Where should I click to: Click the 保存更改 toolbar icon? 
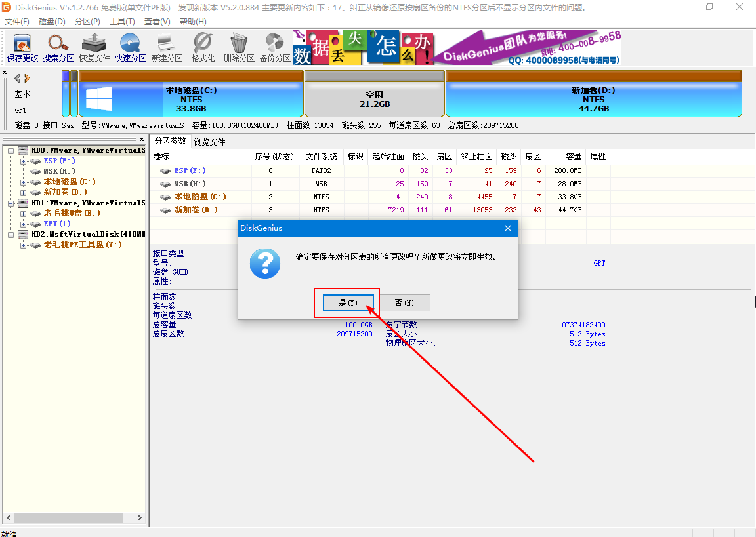pyautogui.click(x=22, y=48)
